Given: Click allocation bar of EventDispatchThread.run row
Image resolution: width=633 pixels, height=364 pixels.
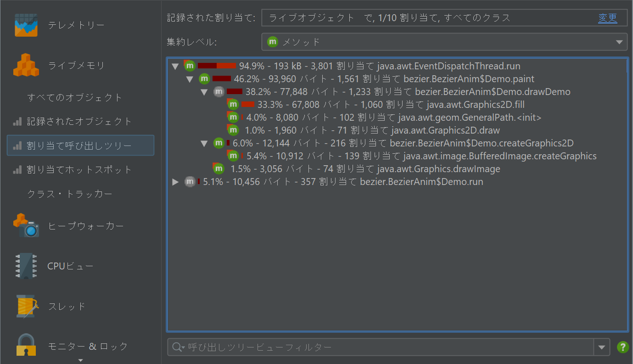Looking at the screenshot, I should click(217, 66).
